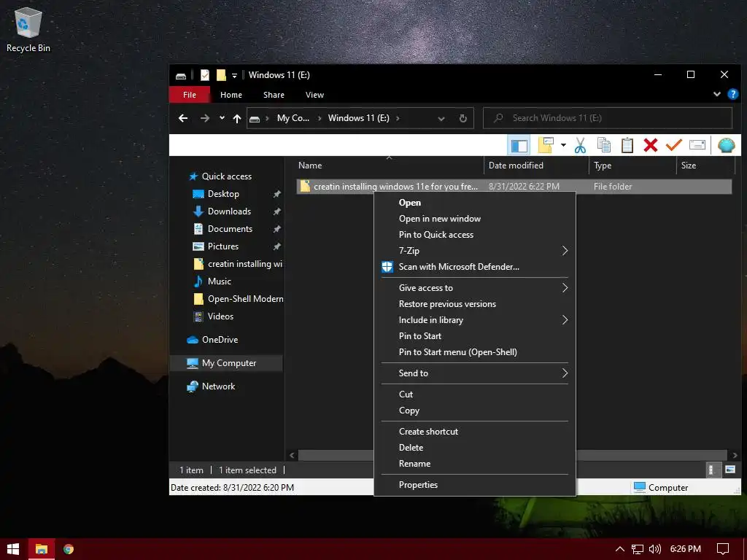Switch to the View ribbon tab
The height and width of the screenshot is (560, 747).
[314, 95]
